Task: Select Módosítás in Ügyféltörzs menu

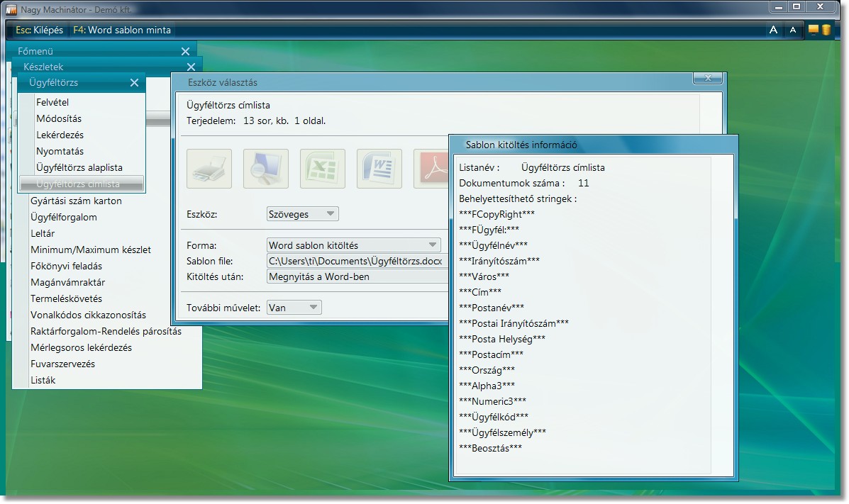Action: pyautogui.click(x=59, y=118)
